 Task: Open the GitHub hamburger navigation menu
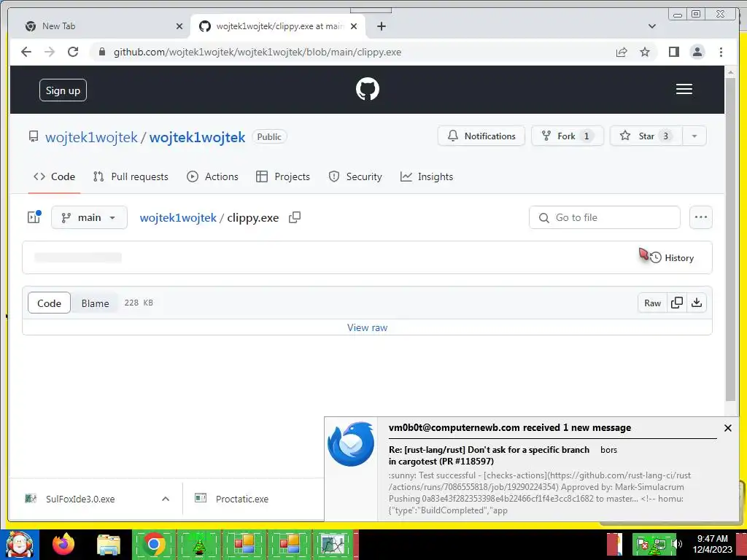[x=684, y=89]
